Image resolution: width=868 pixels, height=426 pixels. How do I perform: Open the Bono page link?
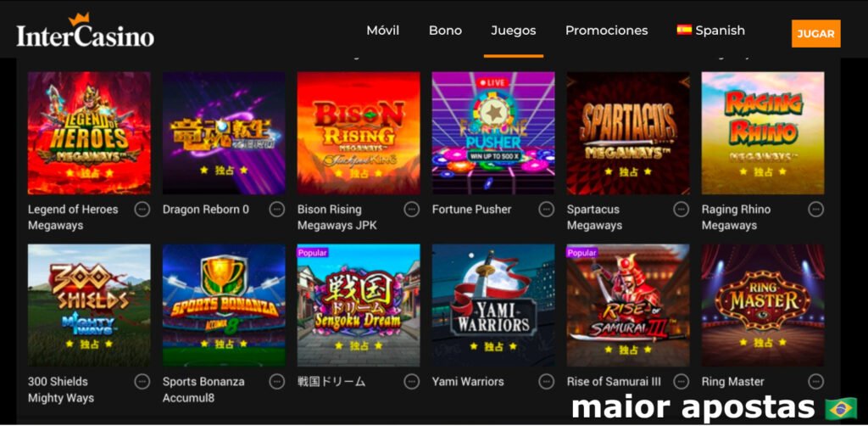click(x=445, y=31)
